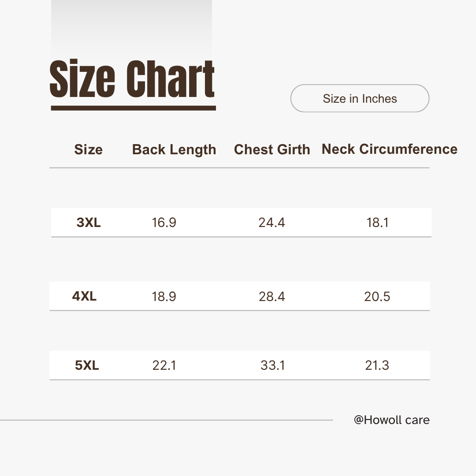Image resolution: width=476 pixels, height=476 pixels.
Task: Click the 18.1 neck circumference value
Action: coord(377,223)
